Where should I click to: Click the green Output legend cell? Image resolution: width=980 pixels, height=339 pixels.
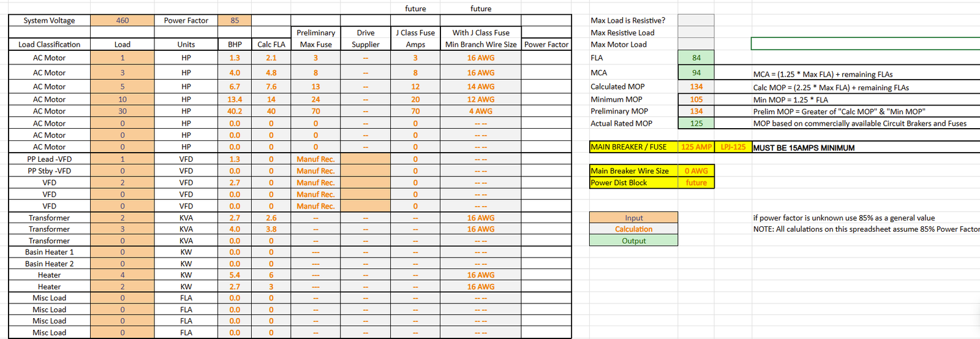[x=634, y=241]
